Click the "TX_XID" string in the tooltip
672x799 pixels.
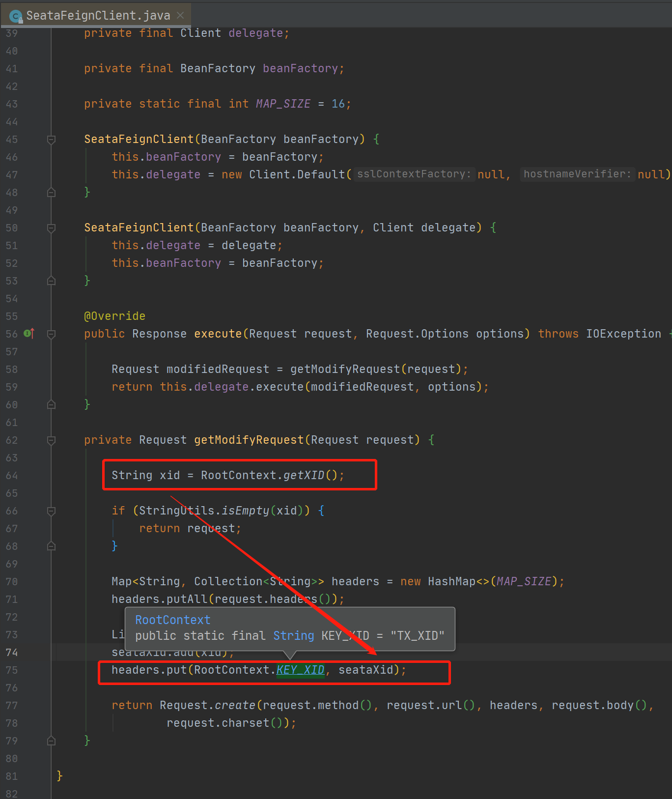click(418, 635)
